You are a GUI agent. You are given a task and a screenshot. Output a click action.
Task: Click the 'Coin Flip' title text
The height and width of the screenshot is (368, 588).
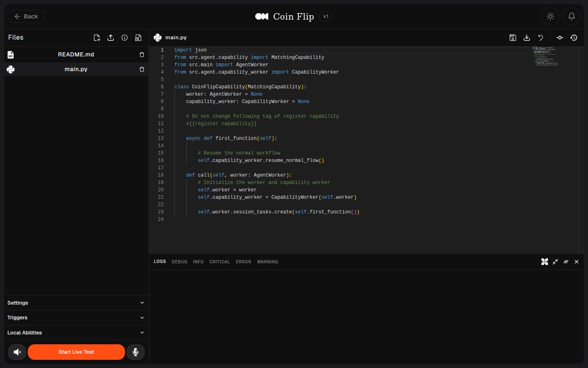294,16
